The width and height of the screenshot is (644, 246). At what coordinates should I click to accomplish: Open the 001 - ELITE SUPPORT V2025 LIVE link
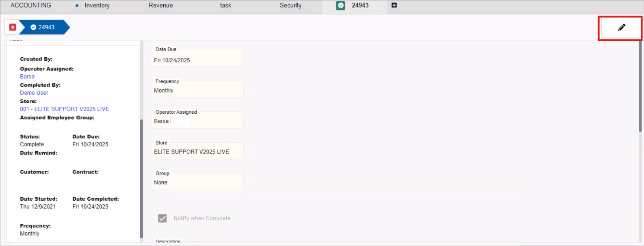point(65,109)
